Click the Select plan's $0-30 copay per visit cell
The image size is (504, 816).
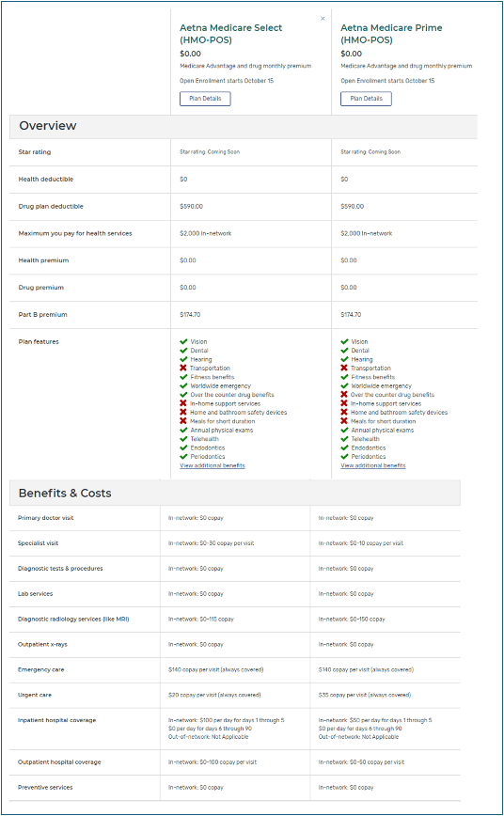[211, 542]
